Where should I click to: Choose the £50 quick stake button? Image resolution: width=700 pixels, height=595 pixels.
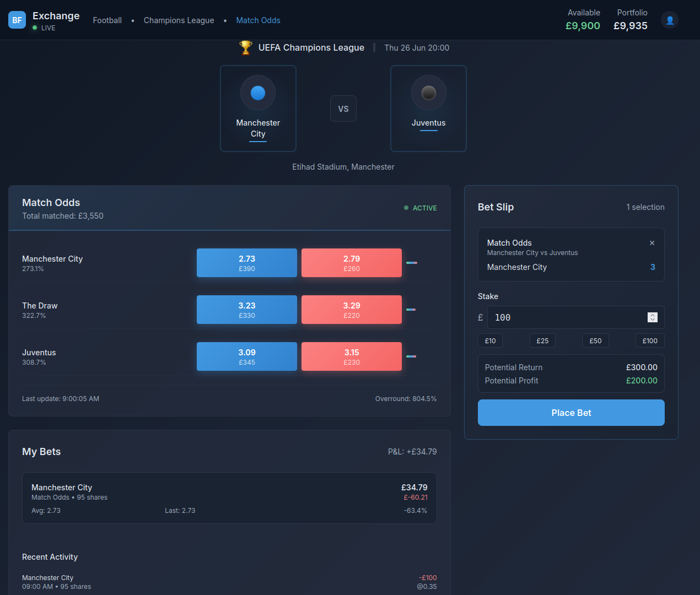[595, 341]
